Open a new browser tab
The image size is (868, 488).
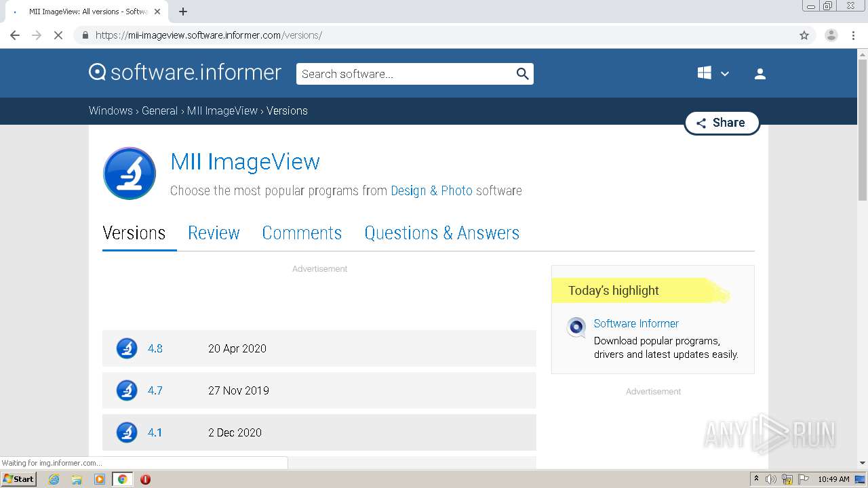[x=183, y=12]
